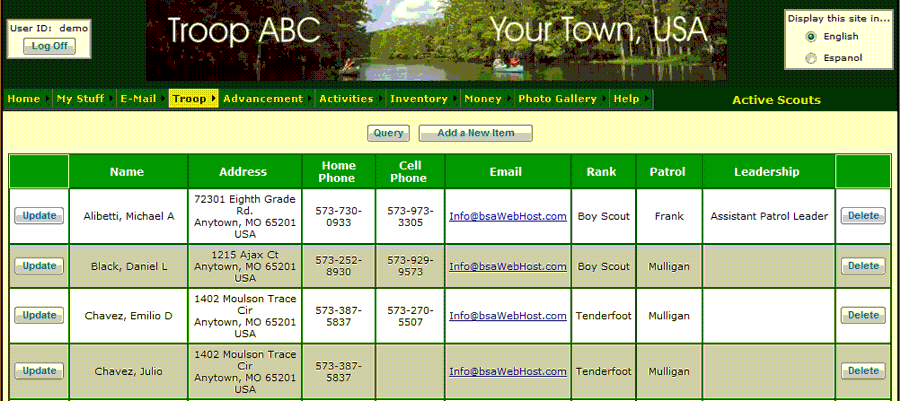Update the Black, Daniel L record

(x=39, y=266)
